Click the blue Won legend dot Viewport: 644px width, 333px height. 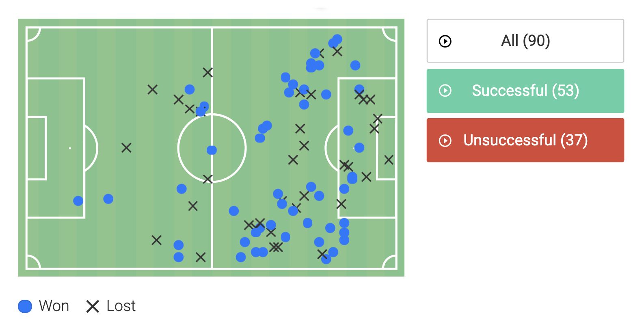[x=25, y=306]
